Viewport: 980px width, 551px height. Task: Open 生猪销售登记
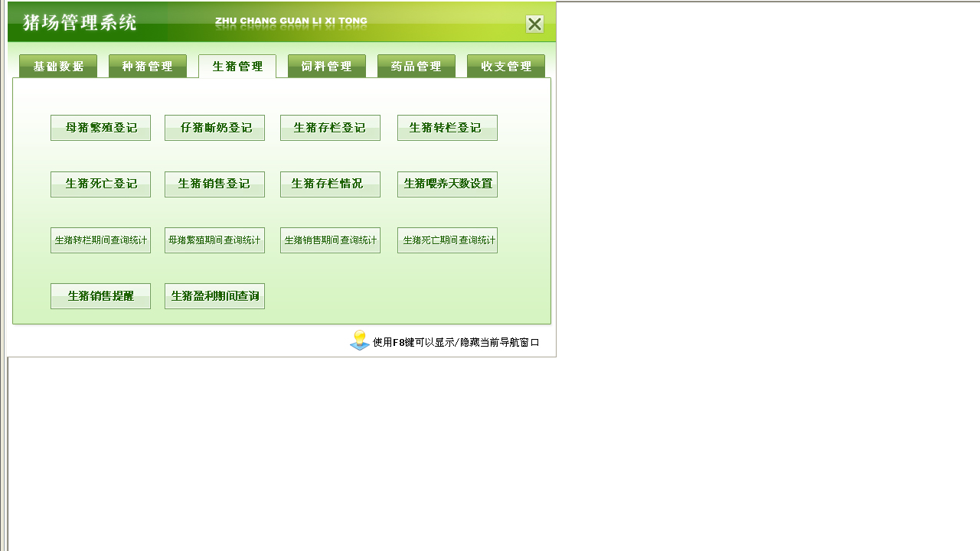click(214, 184)
